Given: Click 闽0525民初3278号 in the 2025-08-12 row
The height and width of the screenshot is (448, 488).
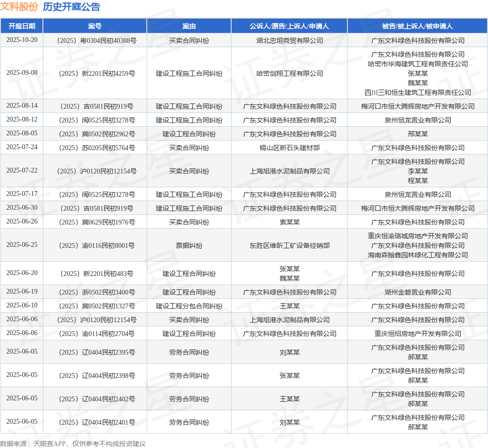Looking at the screenshot, I should [x=97, y=120].
